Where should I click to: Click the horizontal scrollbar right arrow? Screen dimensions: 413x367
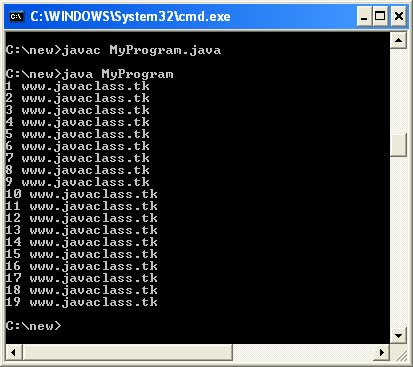(x=381, y=352)
